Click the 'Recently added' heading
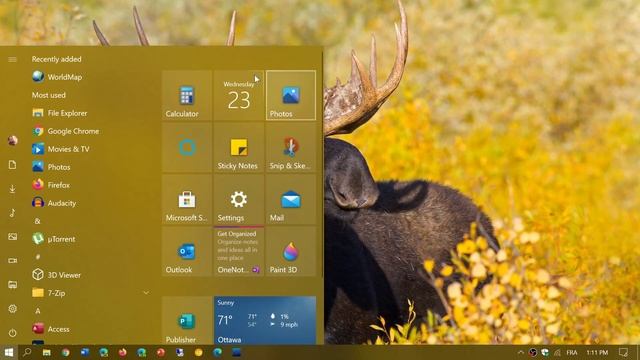The image size is (640, 360). click(56, 59)
